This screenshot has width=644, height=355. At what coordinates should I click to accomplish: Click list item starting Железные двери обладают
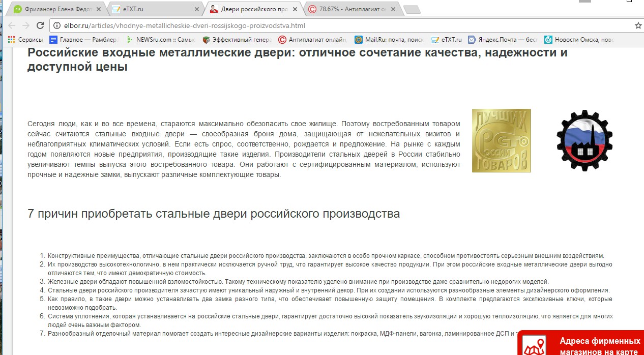[x=298, y=281]
